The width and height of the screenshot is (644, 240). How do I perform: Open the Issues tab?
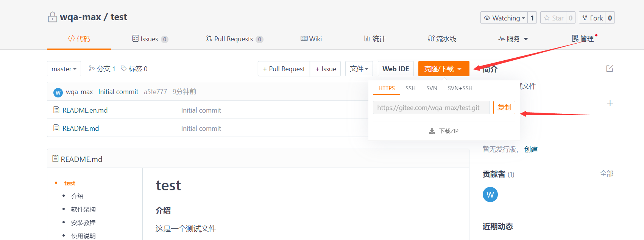(150, 39)
